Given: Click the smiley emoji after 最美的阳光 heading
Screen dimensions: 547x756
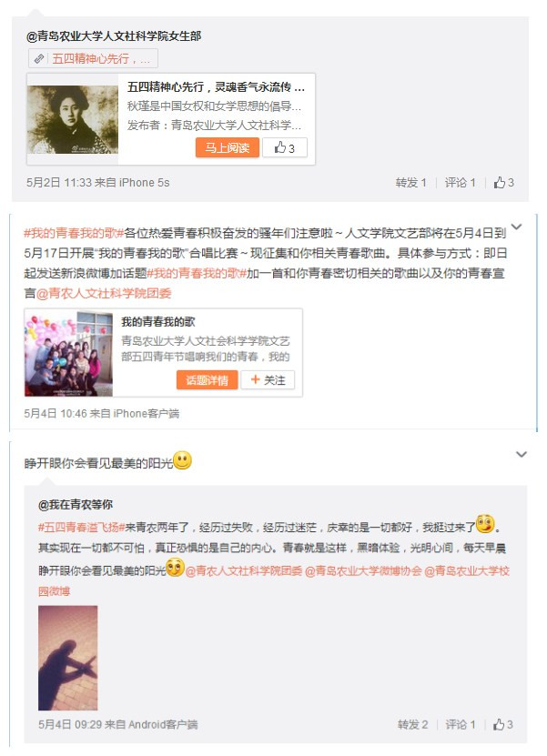Looking at the screenshot, I should (182, 460).
